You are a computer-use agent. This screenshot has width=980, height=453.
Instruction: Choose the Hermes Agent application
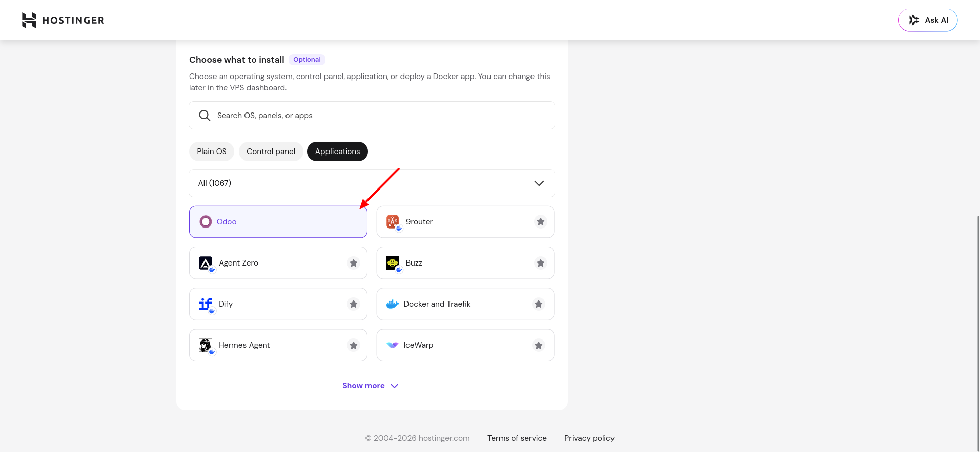tap(278, 345)
